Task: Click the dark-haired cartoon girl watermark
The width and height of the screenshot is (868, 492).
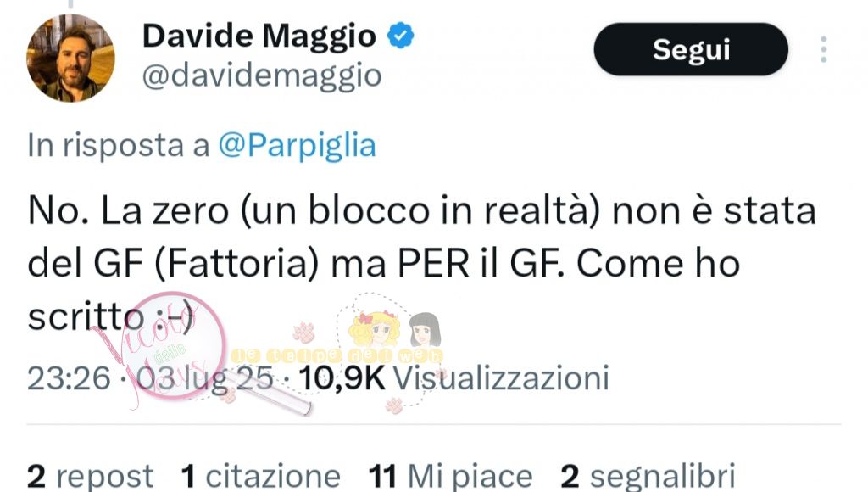Action: [x=425, y=329]
